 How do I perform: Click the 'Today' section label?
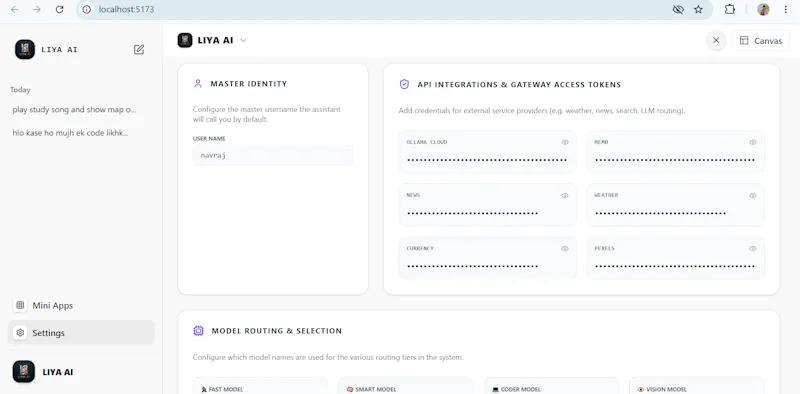[20, 90]
